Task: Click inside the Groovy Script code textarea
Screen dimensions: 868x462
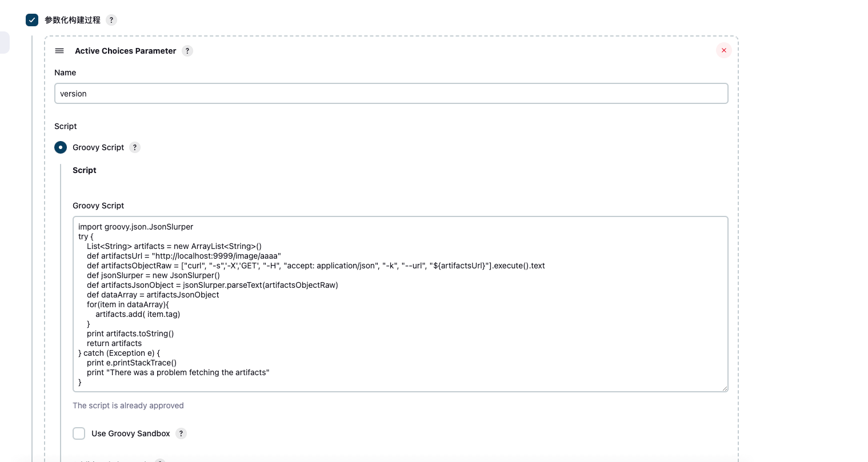Action: (401, 304)
